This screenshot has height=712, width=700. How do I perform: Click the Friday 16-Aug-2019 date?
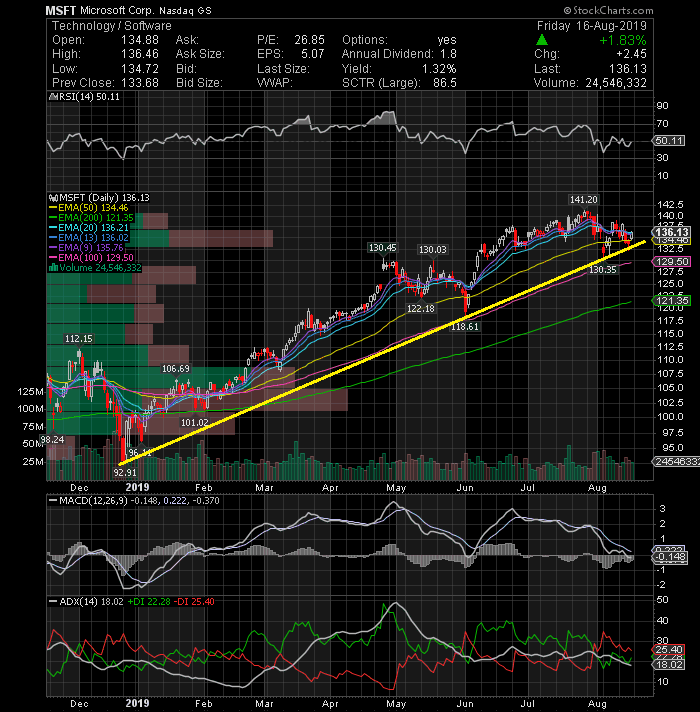592,25
